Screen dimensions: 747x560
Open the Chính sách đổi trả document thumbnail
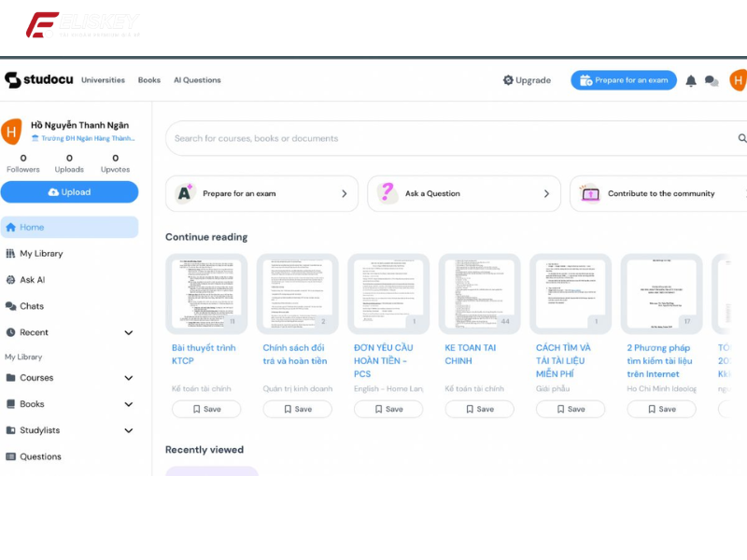297,294
